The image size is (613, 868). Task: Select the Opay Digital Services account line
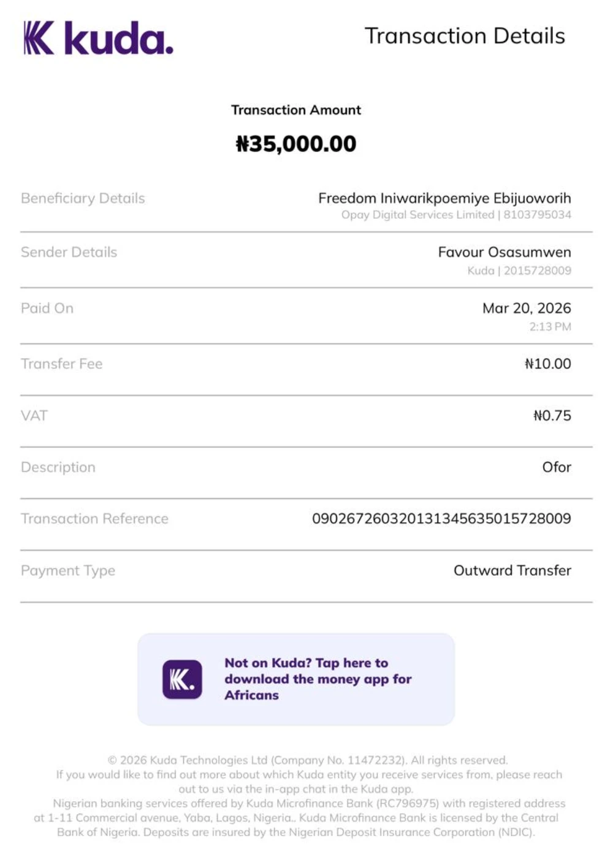456,215
